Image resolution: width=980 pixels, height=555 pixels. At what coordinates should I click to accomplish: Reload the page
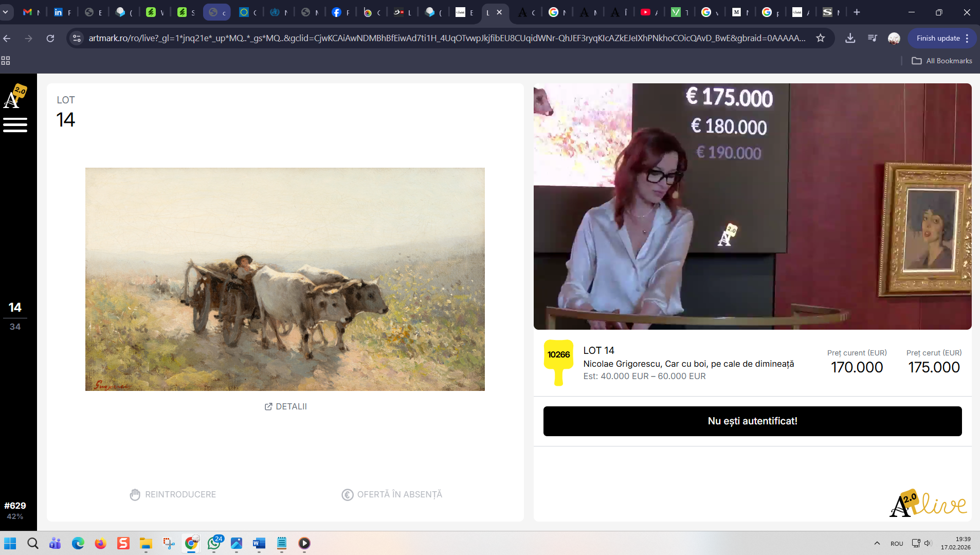click(x=50, y=38)
